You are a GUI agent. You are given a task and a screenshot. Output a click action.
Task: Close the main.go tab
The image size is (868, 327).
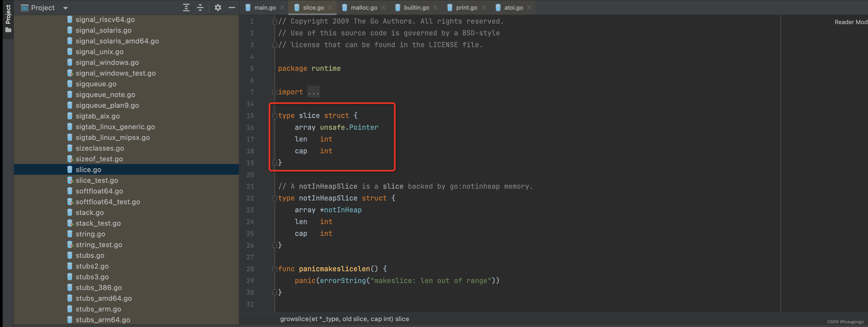282,8
